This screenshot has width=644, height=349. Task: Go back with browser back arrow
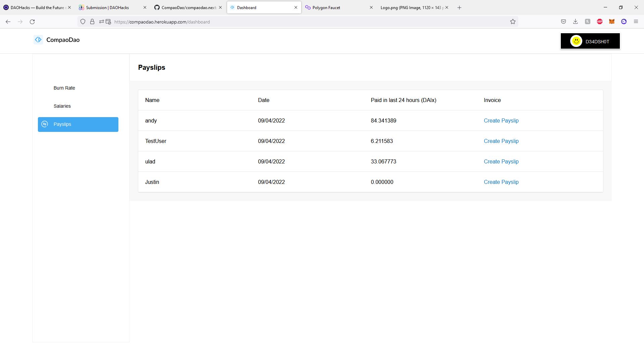[8, 22]
